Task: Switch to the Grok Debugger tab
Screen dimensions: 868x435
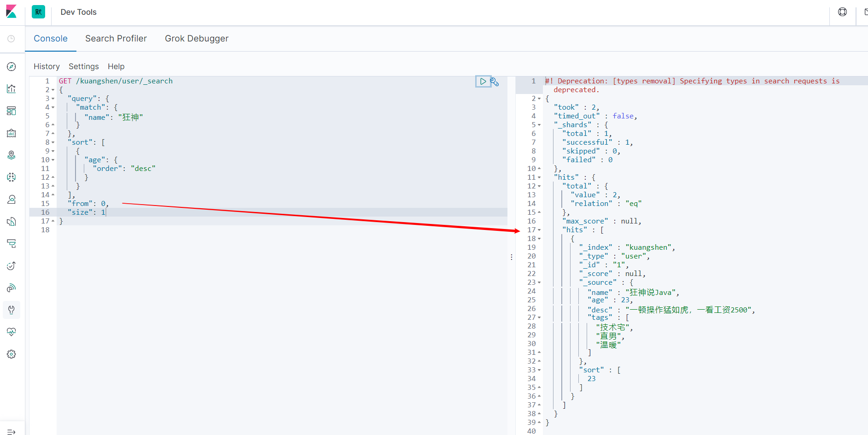Action: click(197, 39)
